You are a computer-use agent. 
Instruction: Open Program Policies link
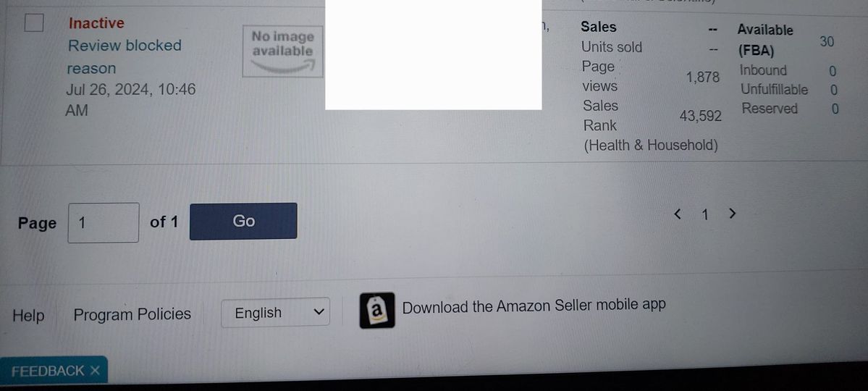click(132, 314)
